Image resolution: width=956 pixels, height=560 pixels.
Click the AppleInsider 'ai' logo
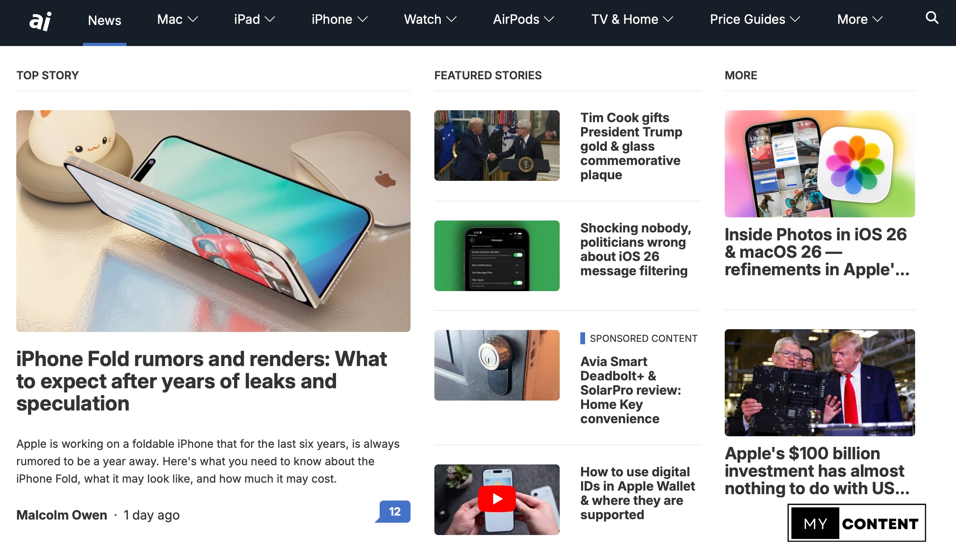pos(40,21)
